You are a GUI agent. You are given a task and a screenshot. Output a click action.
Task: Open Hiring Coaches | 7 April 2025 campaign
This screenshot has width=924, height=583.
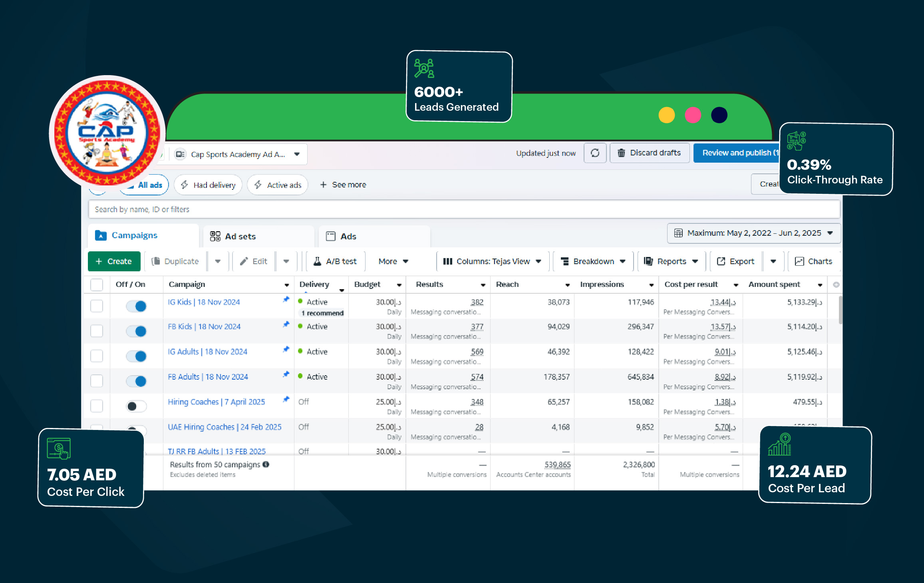[x=216, y=402]
